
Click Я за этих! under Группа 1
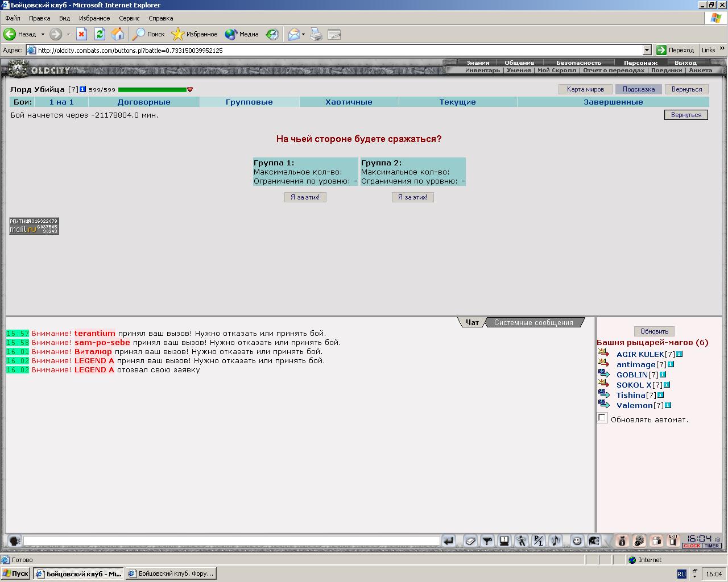click(305, 197)
